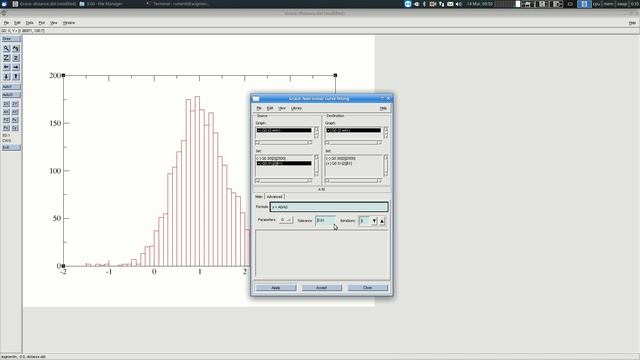Decrease Iterations with down arrow
The height and width of the screenshot is (360, 640).
[x=374, y=221]
